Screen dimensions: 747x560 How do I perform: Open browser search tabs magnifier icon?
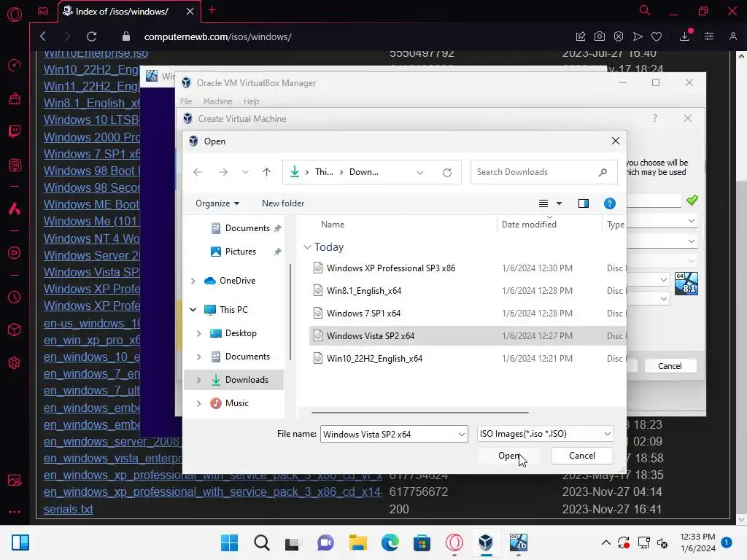click(x=645, y=10)
